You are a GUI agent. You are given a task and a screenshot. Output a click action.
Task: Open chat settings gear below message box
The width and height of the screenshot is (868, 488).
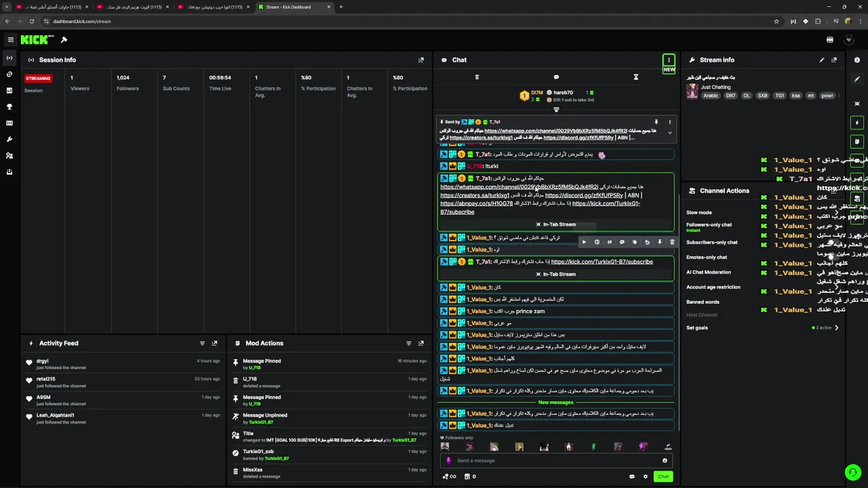(646, 476)
